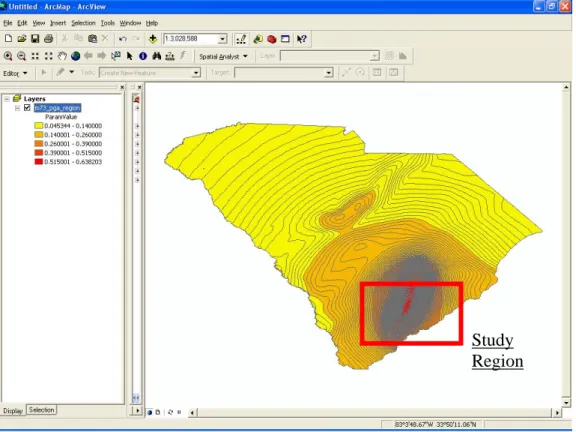
Task: Click the map's horizontal scrollbar left arrow
Action: [192, 413]
